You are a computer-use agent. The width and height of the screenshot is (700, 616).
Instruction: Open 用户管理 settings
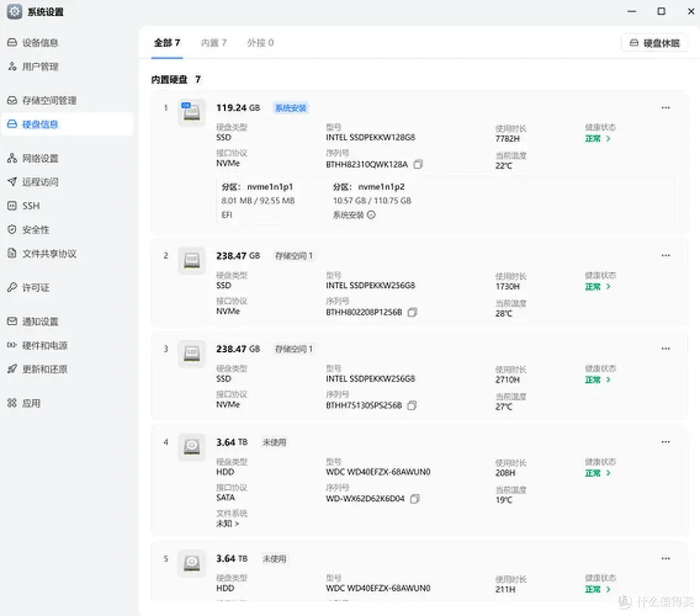click(x=40, y=67)
